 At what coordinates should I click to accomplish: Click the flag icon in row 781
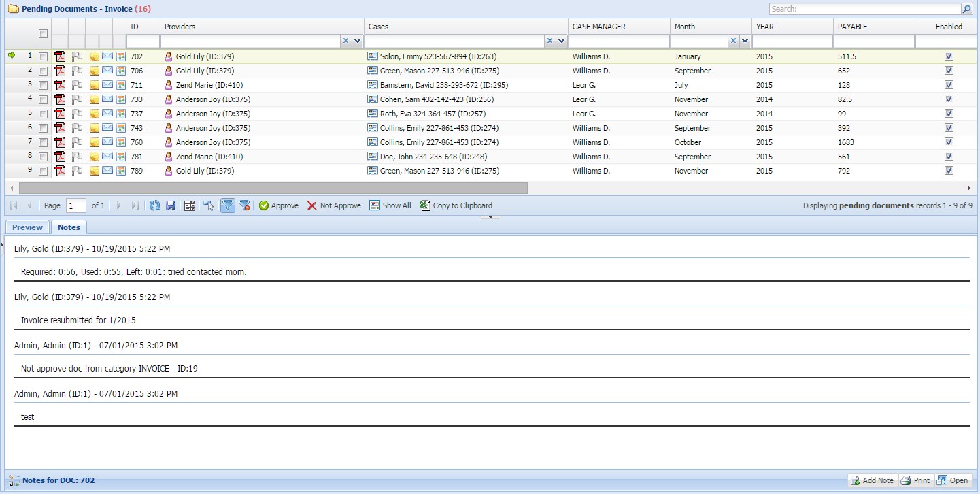[77, 157]
